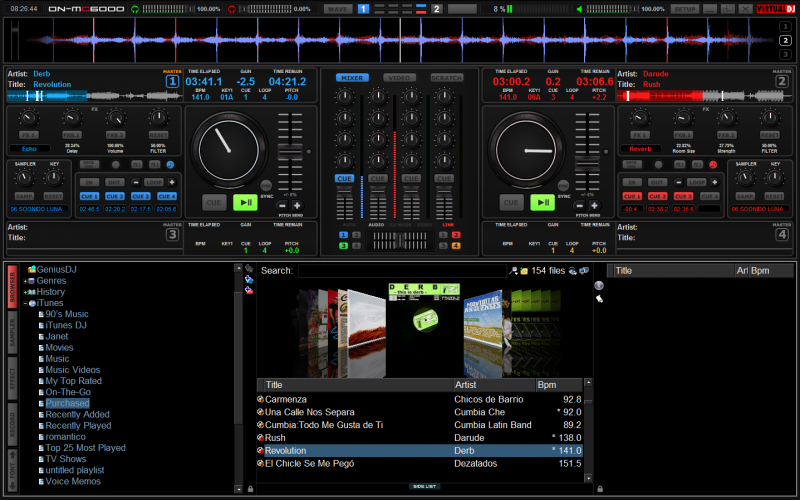Jump to hot cue CUE 2 on deck 1
Image resolution: width=800 pixels, height=500 pixels.
tap(115, 196)
